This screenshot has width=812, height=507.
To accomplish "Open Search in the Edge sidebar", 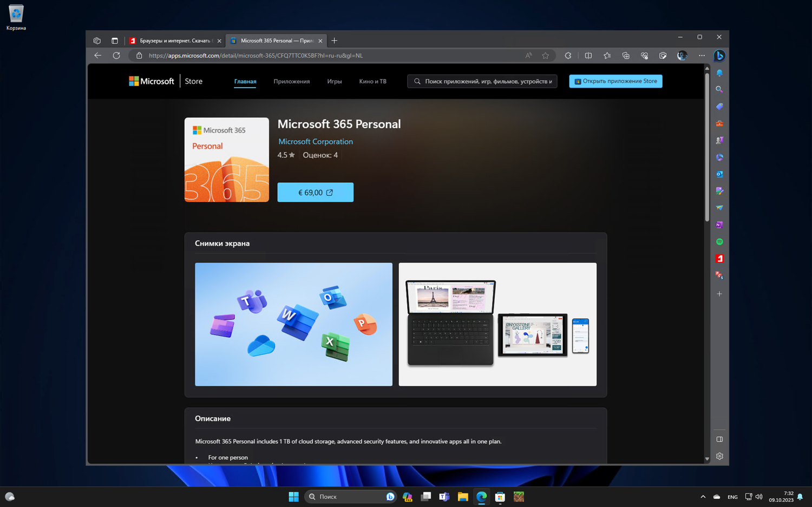I will 719,89.
